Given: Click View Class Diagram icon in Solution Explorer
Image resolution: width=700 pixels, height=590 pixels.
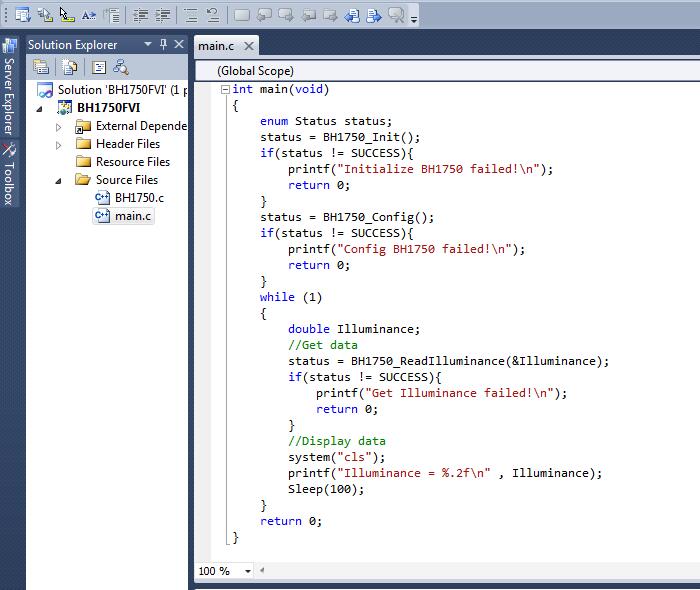Looking at the screenshot, I should 121,67.
